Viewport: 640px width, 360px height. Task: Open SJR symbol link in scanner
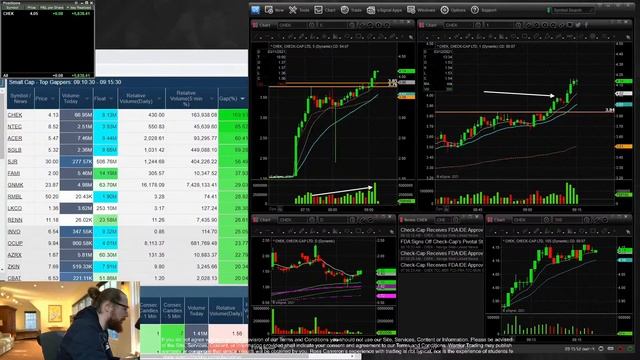coord(13,162)
